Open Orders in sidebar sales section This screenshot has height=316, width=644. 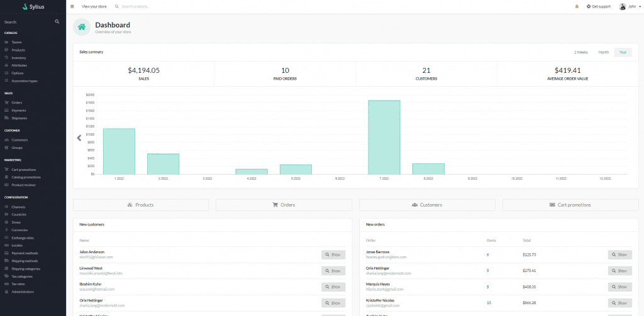point(17,102)
